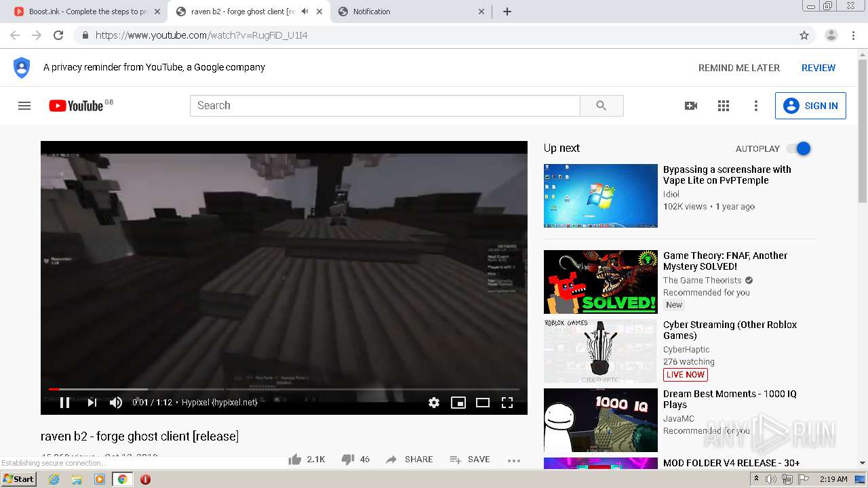Dislike the video with thumbs down
Viewport: 868px width, 488px height.
tap(355, 459)
